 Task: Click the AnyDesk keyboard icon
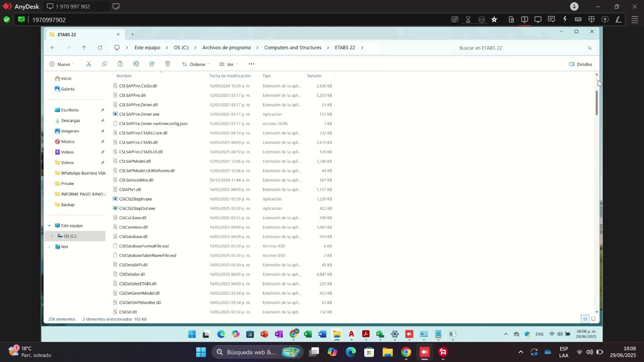[578, 20]
